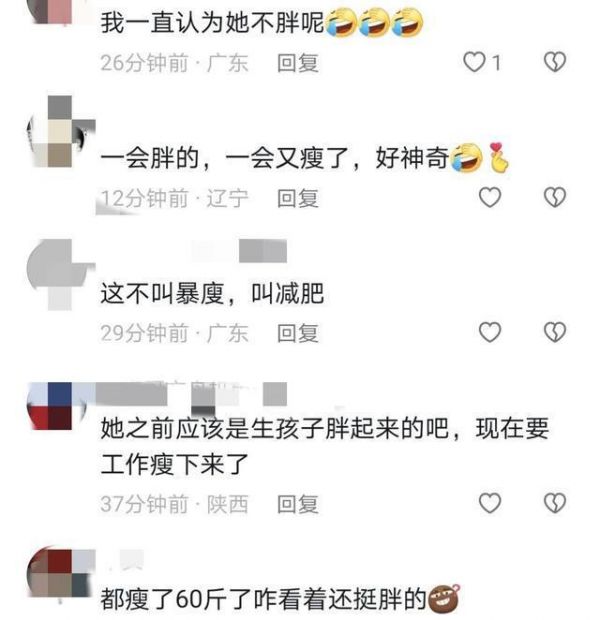Like the comment from 陕西
Viewport: 600px width, 620px height.
pyautogui.click(x=490, y=503)
